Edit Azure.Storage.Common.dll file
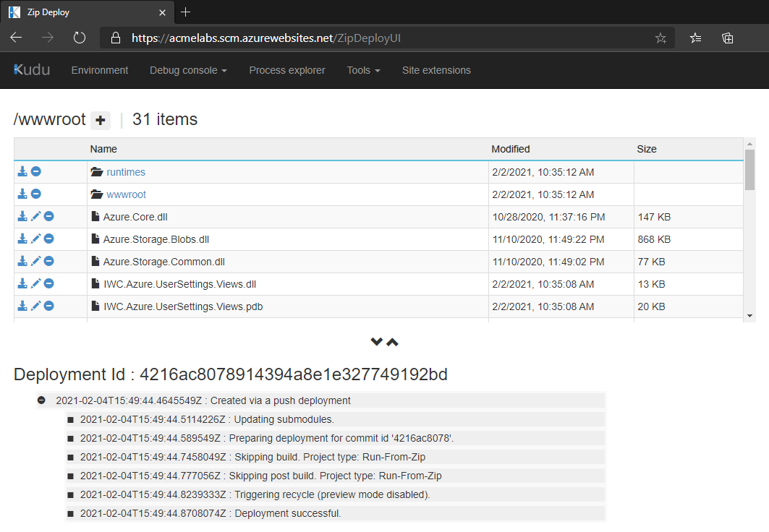Viewport: 769px width, 532px height. point(35,261)
